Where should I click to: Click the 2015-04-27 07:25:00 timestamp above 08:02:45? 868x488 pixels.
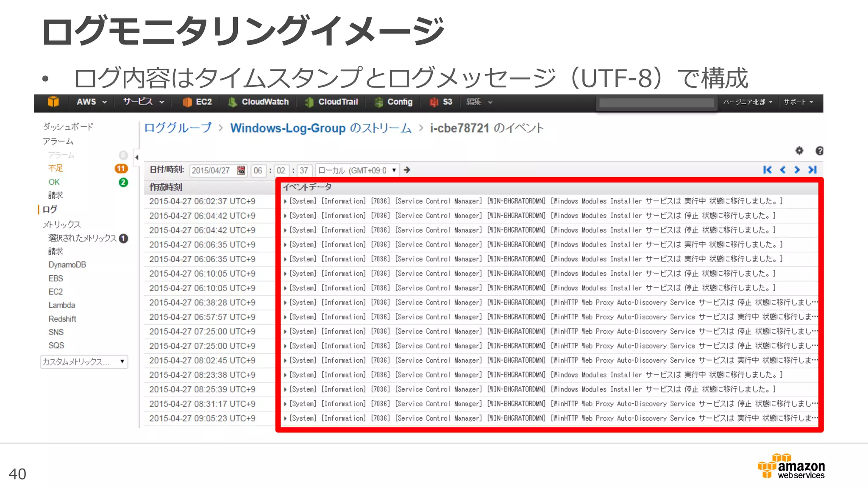click(202, 346)
